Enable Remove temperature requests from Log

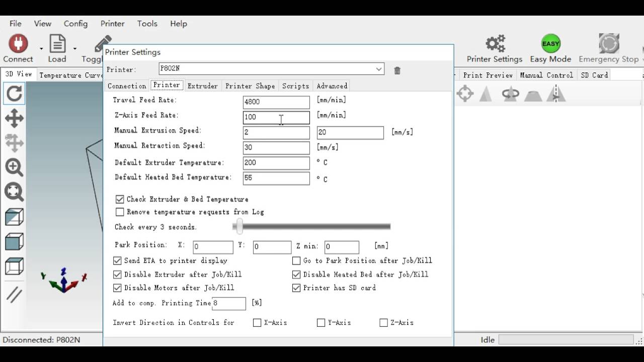point(120,212)
